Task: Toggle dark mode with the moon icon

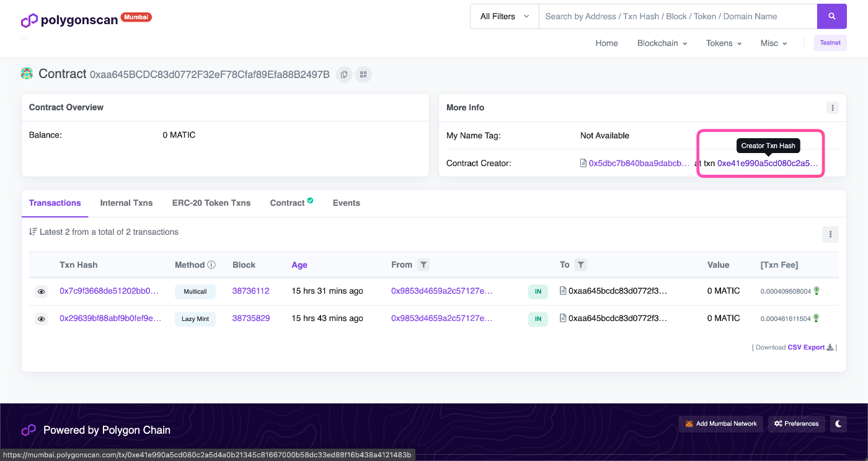Action: point(838,424)
